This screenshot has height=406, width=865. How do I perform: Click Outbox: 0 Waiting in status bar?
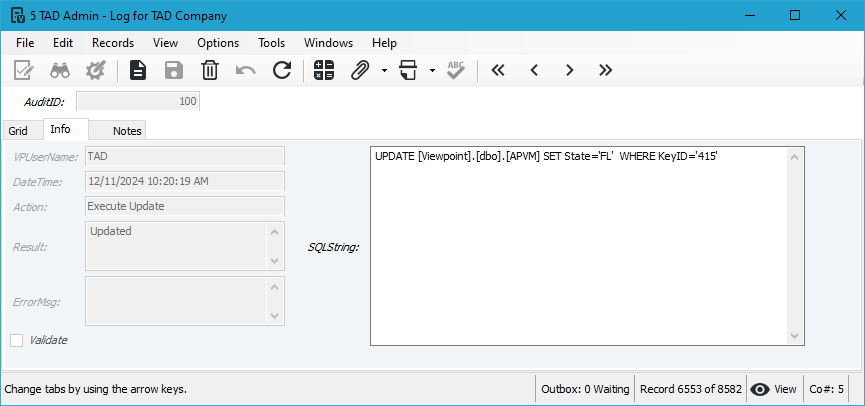click(585, 389)
